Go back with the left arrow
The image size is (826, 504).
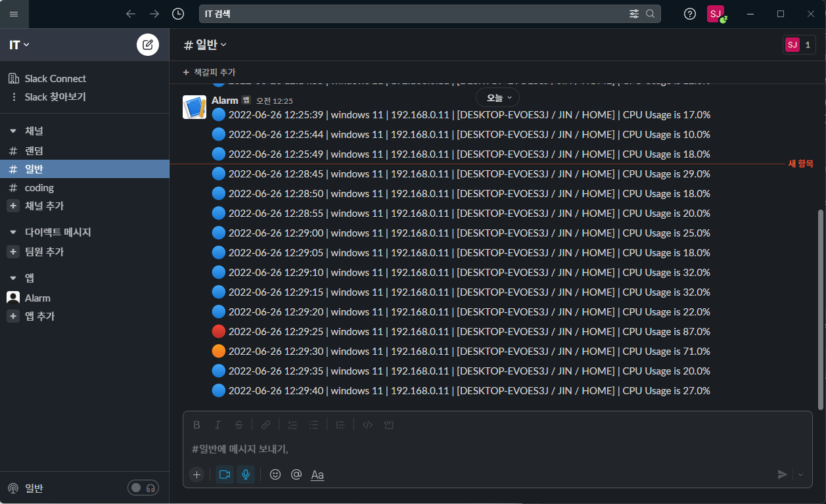click(x=131, y=14)
